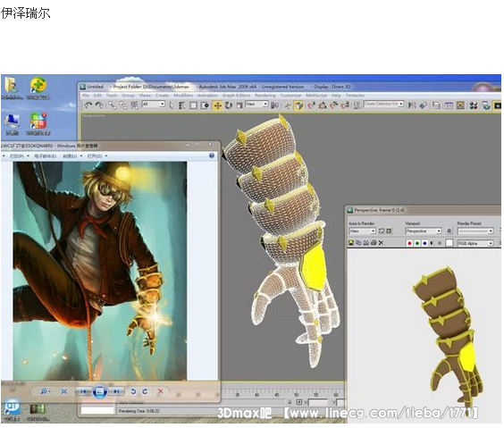Open Edit Named Selection Sets dialog
This screenshot has width=504, height=428.
(x=357, y=105)
